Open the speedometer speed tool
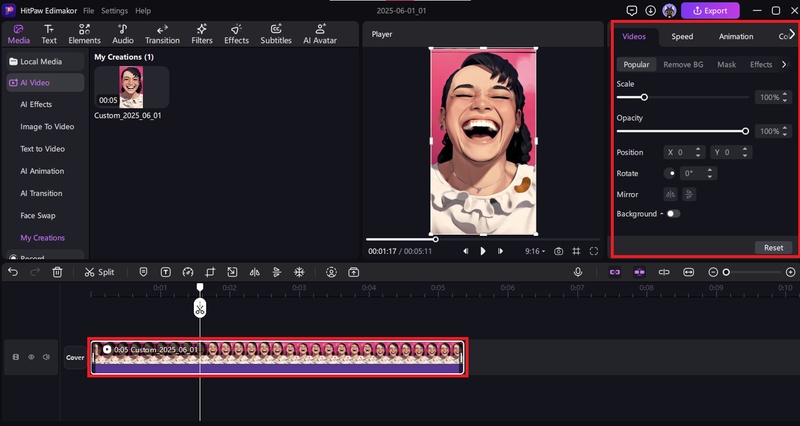The width and height of the screenshot is (800, 426). pyautogui.click(x=188, y=272)
